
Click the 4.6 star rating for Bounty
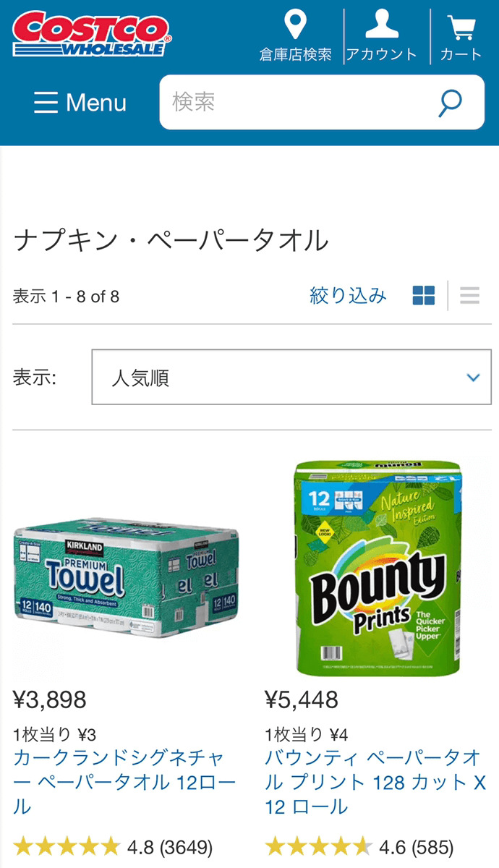pyautogui.click(x=359, y=846)
